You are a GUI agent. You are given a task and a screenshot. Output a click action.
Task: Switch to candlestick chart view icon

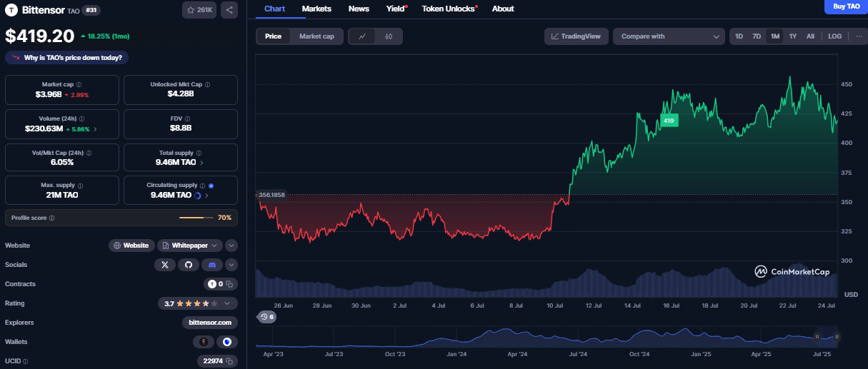point(389,36)
